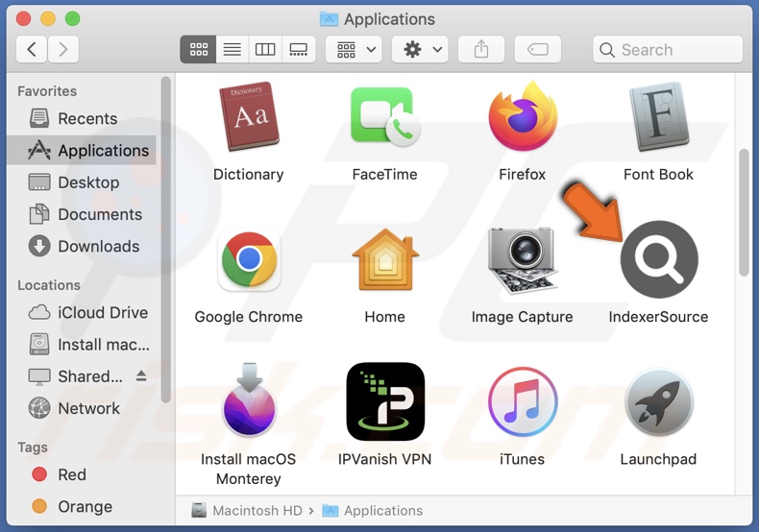Viewport: 759px width, 532px height.
Task: Select the Google Chrome app icon
Action: click(x=249, y=259)
